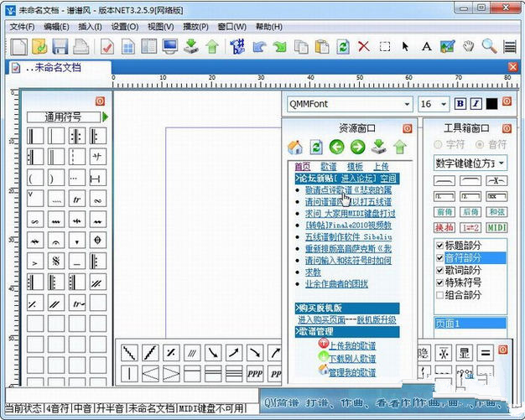Expand the 数字键键位方案 dropdown
Screen dimensions: 525x420
point(502,163)
